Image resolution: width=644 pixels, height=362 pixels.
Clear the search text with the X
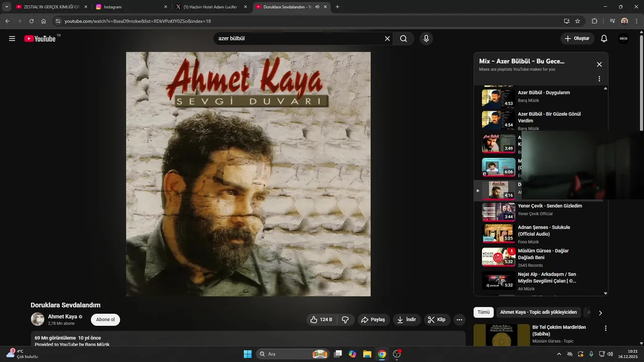(x=387, y=39)
